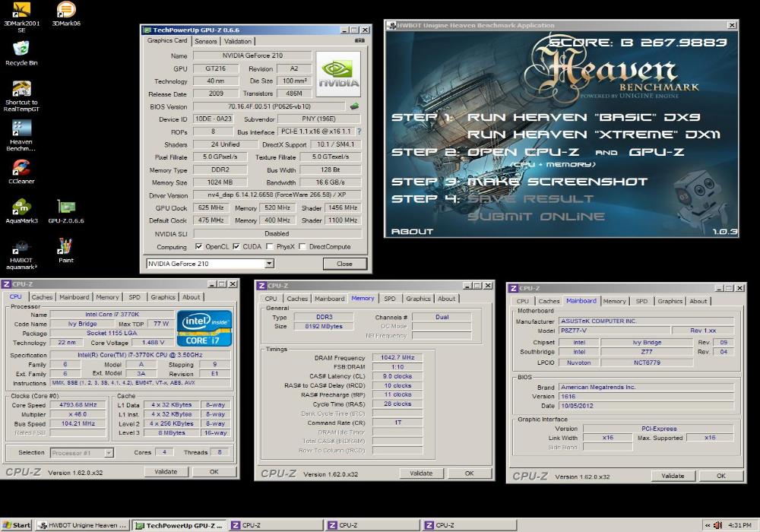
Task: Select the CCleaner desktop icon
Action: coord(21,172)
